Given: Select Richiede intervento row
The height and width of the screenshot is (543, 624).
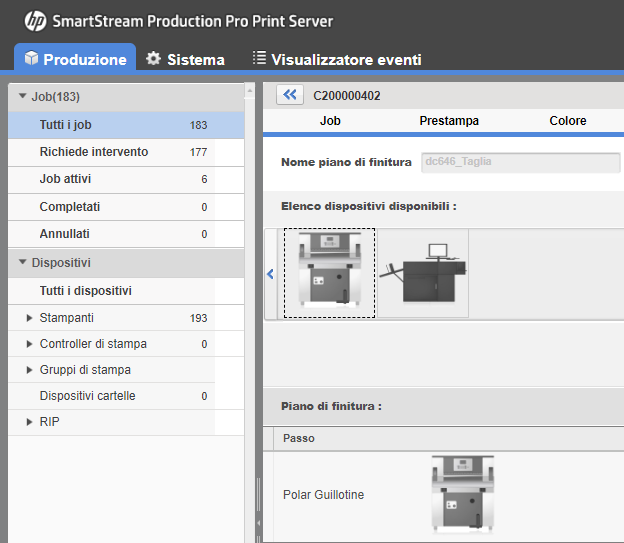Looking at the screenshot, I should click(126, 152).
